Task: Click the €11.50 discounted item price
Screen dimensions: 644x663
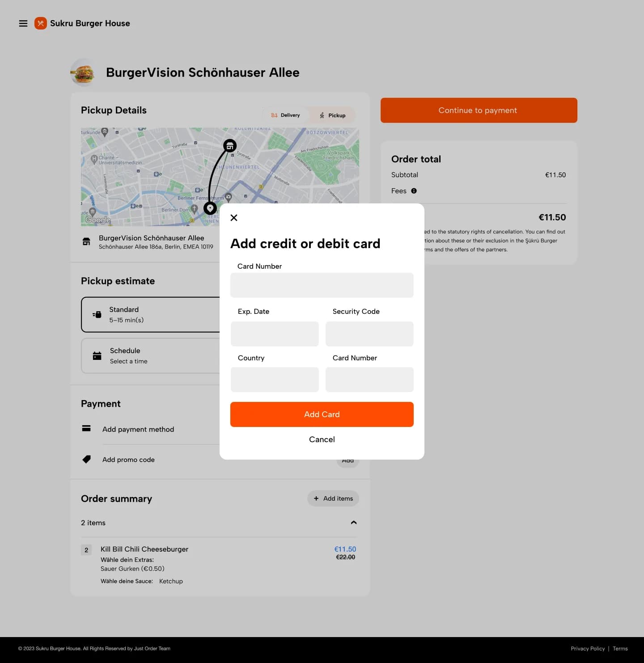Action: click(345, 549)
